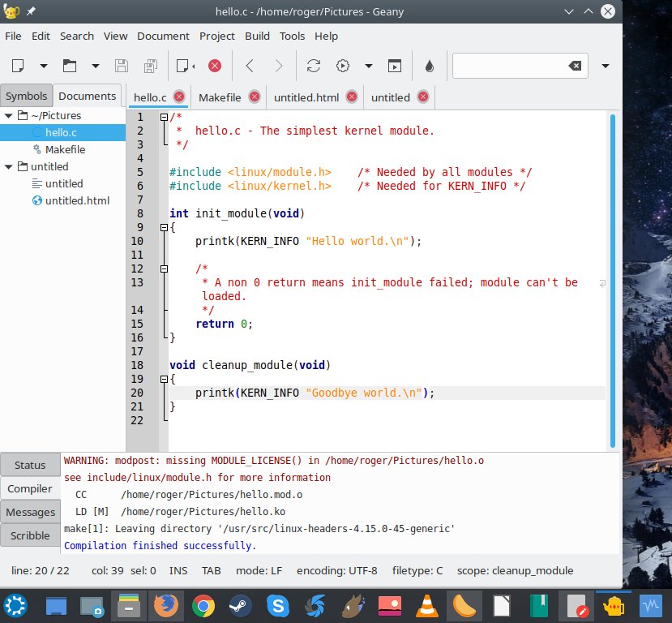
Task: Click inside the search text field
Action: click(x=511, y=66)
